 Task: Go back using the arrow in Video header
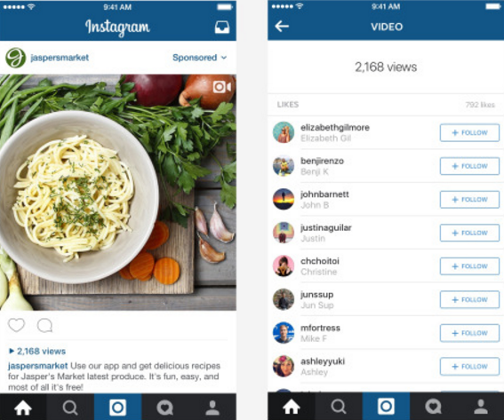click(x=282, y=27)
